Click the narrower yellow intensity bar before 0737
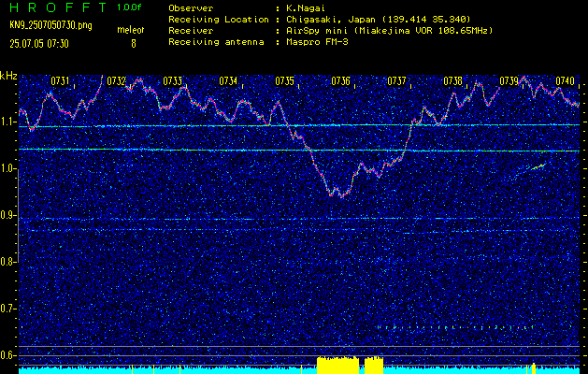 374,366
